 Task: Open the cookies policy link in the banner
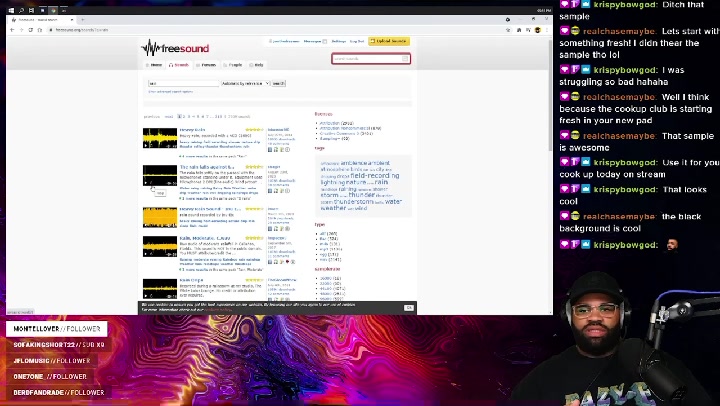tap(218, 310)
